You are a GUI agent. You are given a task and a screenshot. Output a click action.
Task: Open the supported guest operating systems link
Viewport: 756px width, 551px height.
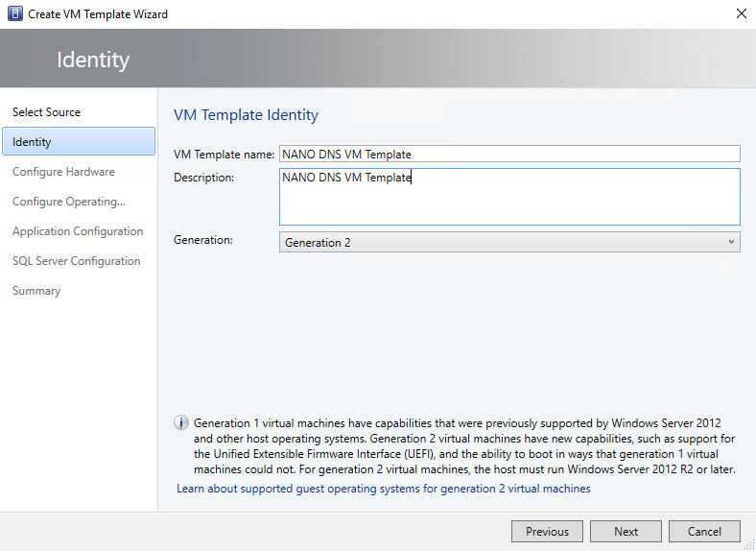[384, 489]
